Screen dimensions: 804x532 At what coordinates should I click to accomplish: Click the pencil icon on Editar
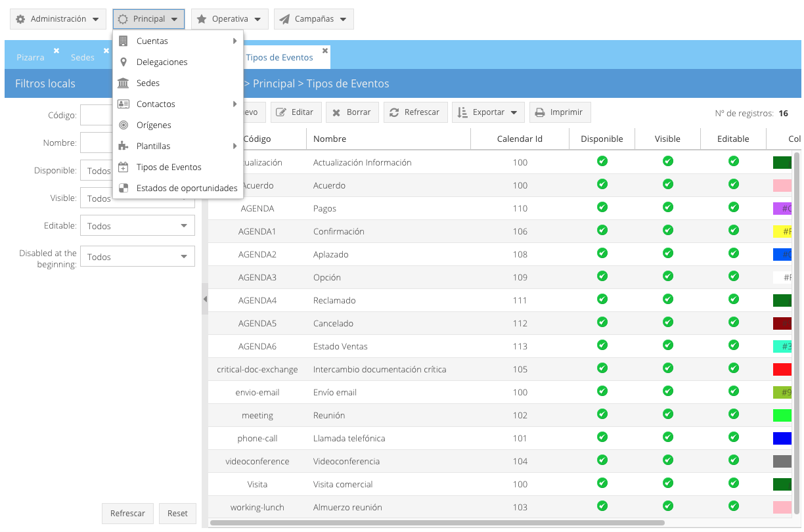[x=281, y=112]
